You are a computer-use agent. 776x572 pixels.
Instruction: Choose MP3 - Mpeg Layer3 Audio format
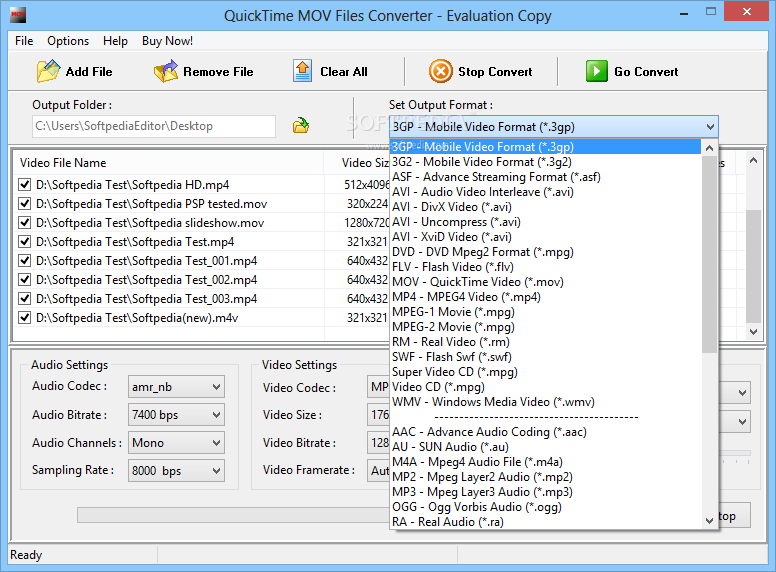(546, 492)
